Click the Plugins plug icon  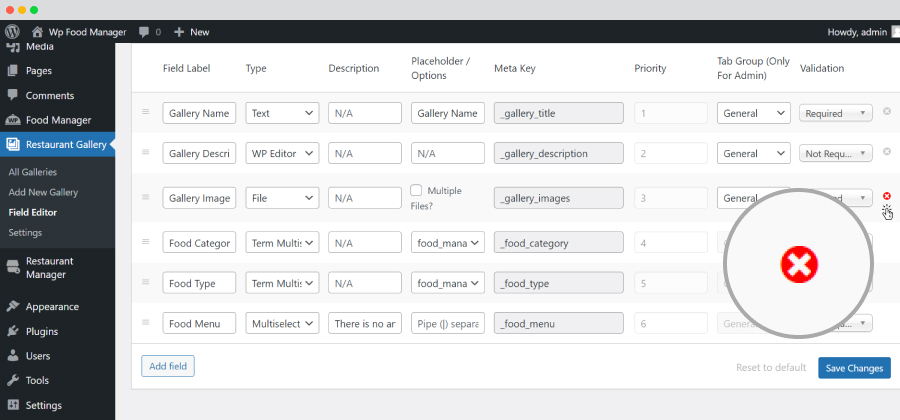[13, 331]
